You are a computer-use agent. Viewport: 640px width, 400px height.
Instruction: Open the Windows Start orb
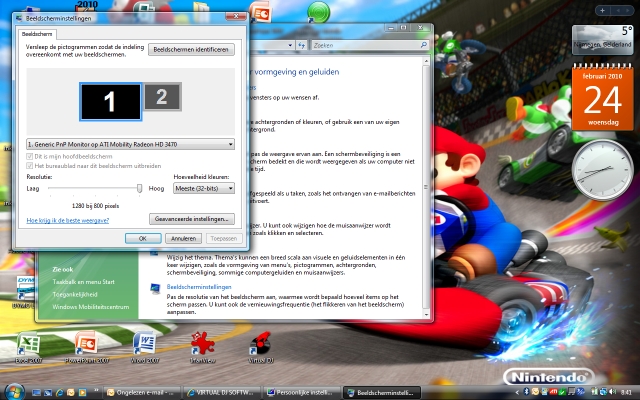[x=15, y=392]
